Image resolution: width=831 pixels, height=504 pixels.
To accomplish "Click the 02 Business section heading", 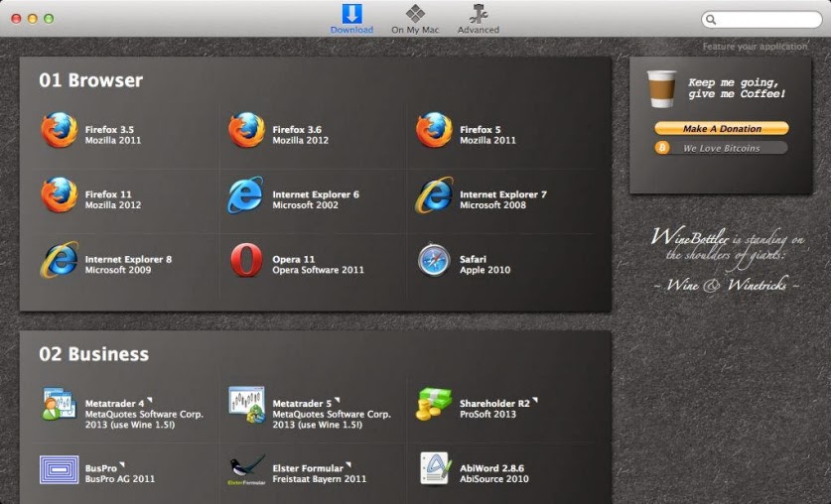I will 93,354.
